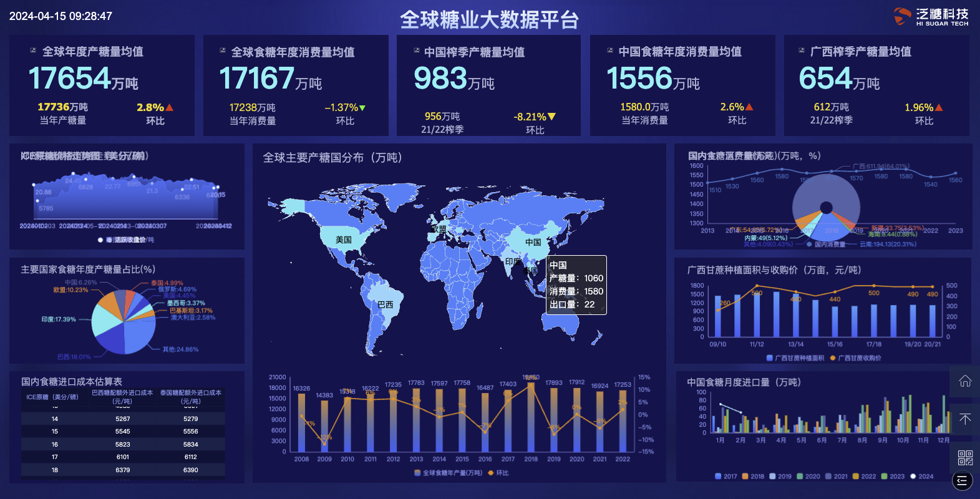Image resolution: width=980 pixels, height=499 pixels.
Task: Toggle 全球食糖年产量 legend in bar chart
Action: (448, 473)
